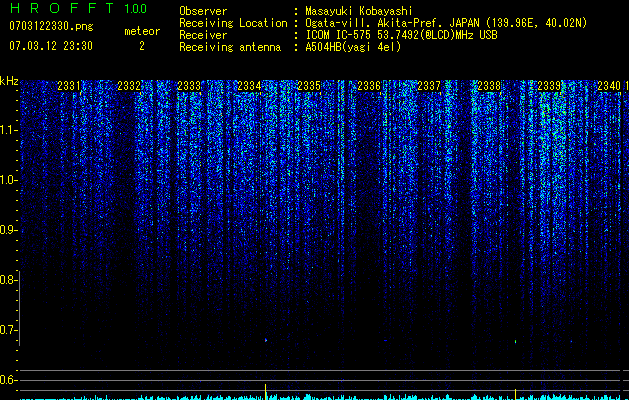Image resolution: width=629 pixels, height=400 pixels.
Task: Click the 1.0 kHz axis label
Action: click(x=8, y=180)
